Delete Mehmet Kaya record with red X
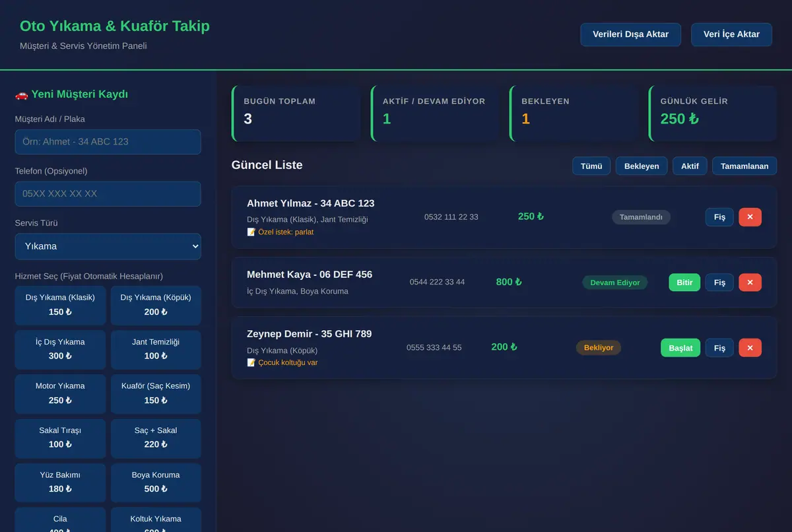This screenshot has height=532, width=792. [x=750, y=283]
